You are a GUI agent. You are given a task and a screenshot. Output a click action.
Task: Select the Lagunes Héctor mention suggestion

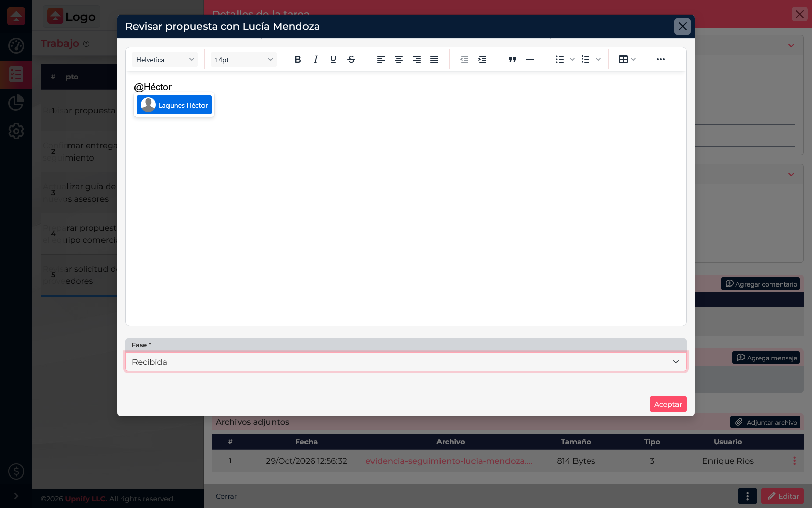(x=174, y=105)
